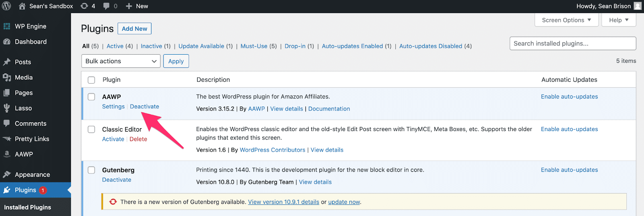Open the comments bubble icon in admin bar
This screenshot has width=644, height=216.
(106, 6)
